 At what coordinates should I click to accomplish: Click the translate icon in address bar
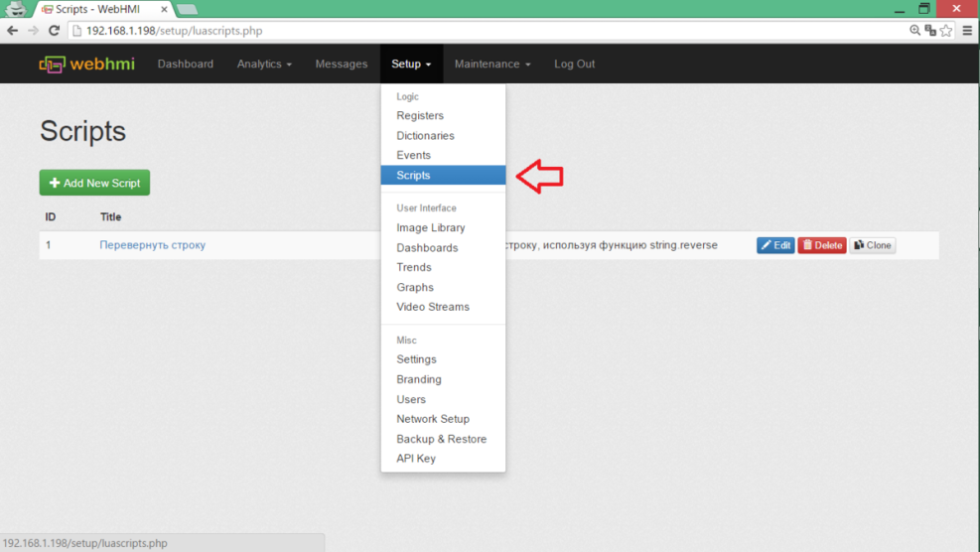tap(930, 31)
